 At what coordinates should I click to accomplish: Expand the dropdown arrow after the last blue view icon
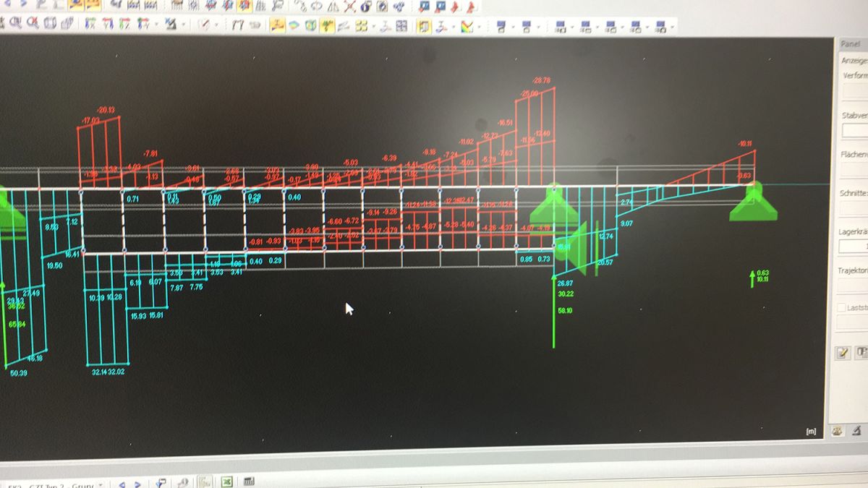click(x=673, y=27)
